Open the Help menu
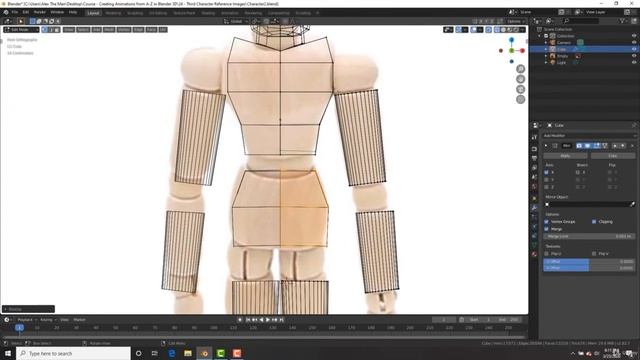The image size is (640, 360). tap(73, 12)
